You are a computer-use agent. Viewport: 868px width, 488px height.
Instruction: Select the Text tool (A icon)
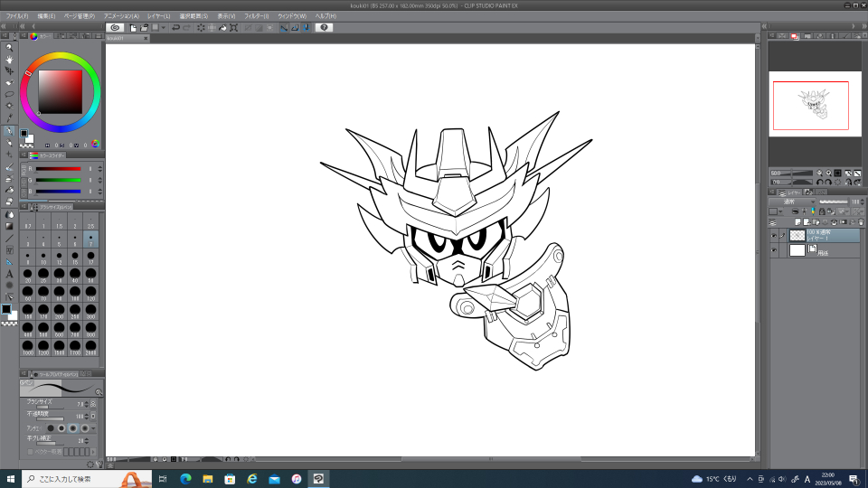(9, 274)
